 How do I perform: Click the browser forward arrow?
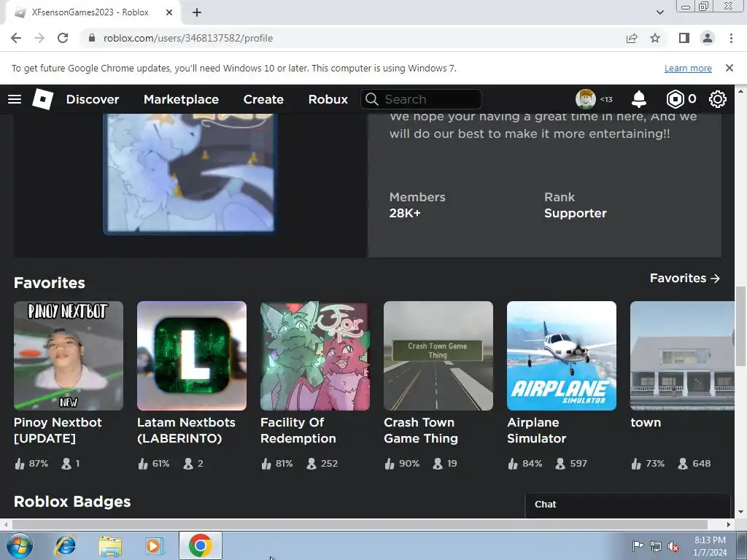point(39,38)
